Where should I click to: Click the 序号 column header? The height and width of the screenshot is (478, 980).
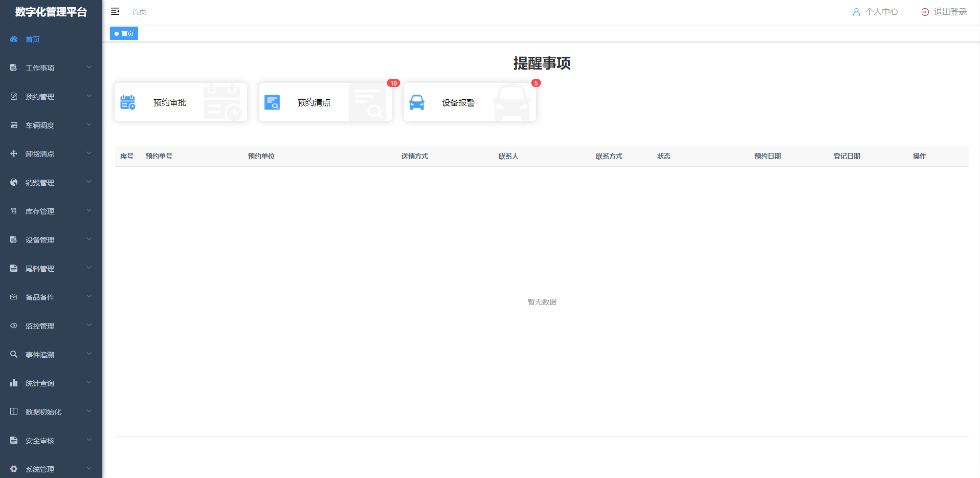(127, 156)
